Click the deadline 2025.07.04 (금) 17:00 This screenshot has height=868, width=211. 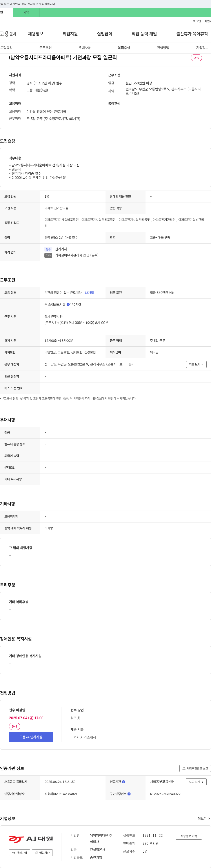(26, 718)
